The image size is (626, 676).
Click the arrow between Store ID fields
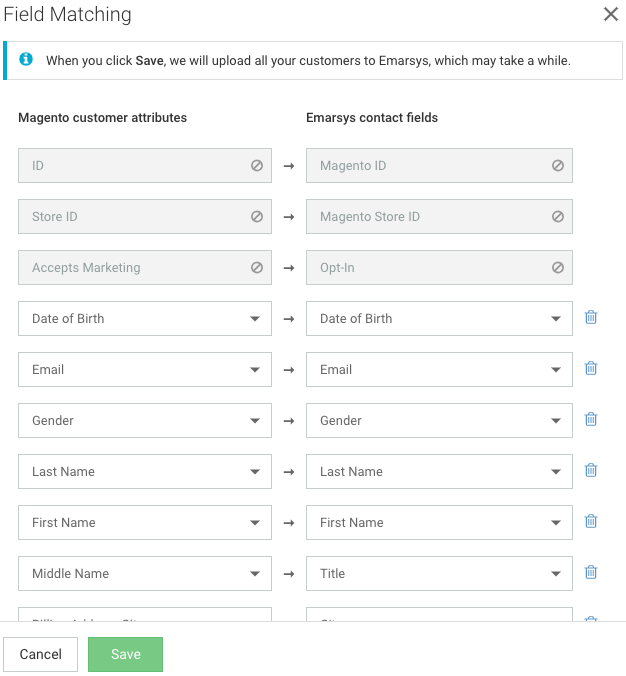[289, 217]
